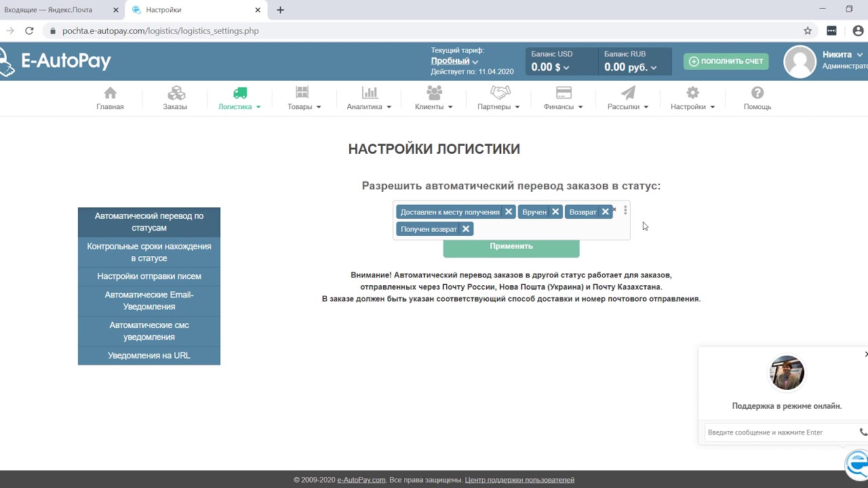Image resolution: width=868 pixels, height=488 pixels.
Task: Expand the Партнеры menu arrow
Action: 517,107
